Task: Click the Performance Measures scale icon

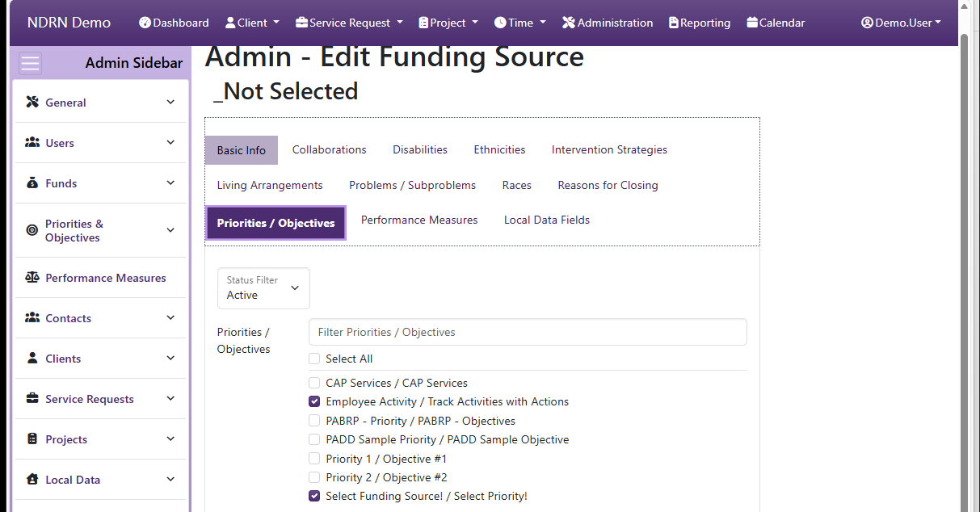Action: pos(32,278)
